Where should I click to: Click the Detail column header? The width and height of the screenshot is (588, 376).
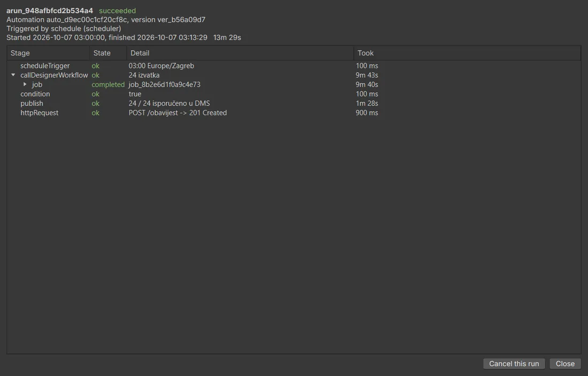(x=241, y=53)
